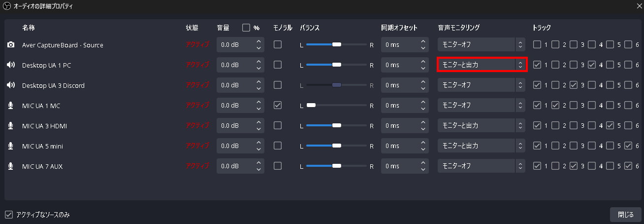The height and width of the screenshot is (224, 644).
Task: Click camera icon beside Aver CaptureBoard source
Action: click(11, 45)
